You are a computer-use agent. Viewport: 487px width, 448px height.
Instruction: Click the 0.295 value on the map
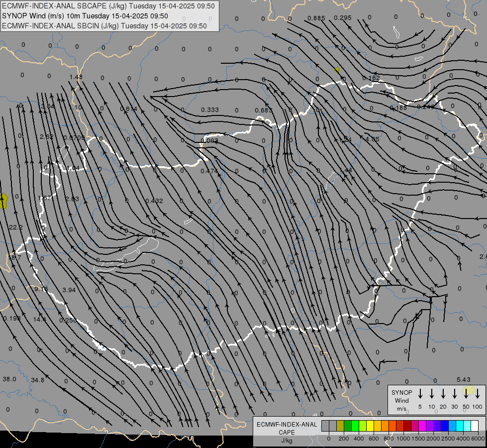tap(343, 18)
